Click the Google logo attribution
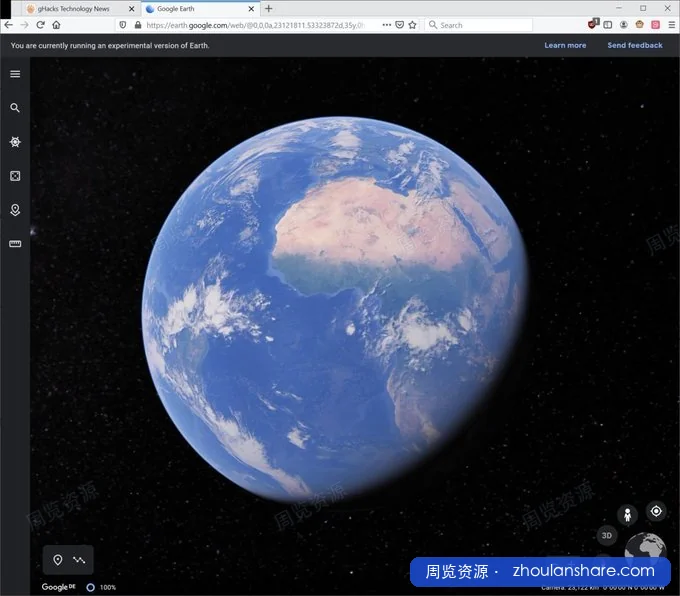680x596 pixels. point(59,587)
